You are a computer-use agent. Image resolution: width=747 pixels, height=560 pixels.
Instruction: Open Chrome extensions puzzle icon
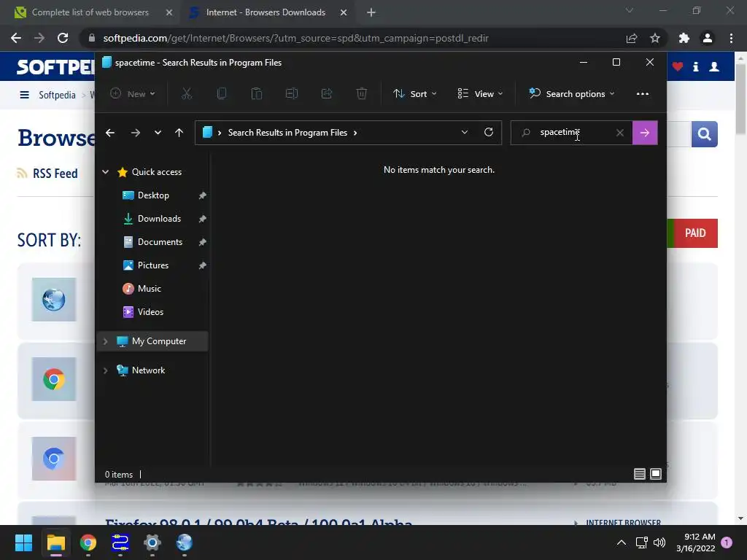click(x=684, y=38)
